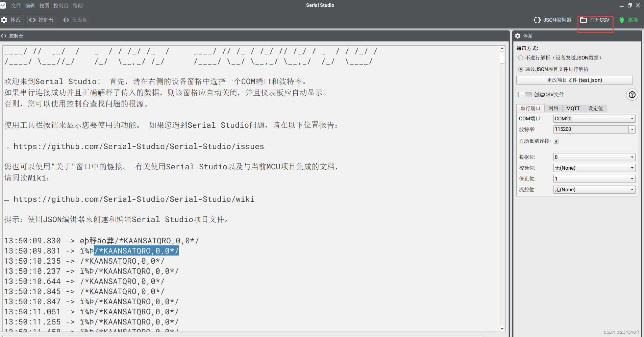The image size is (644, 337).
Task: Enable the 创建CSV文件 switch
Action: (525, 95)
